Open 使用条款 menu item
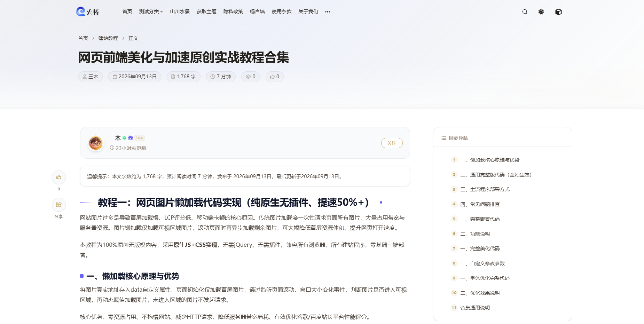The width and height of the screenshot is (644, 324). (x=282, y=12)
